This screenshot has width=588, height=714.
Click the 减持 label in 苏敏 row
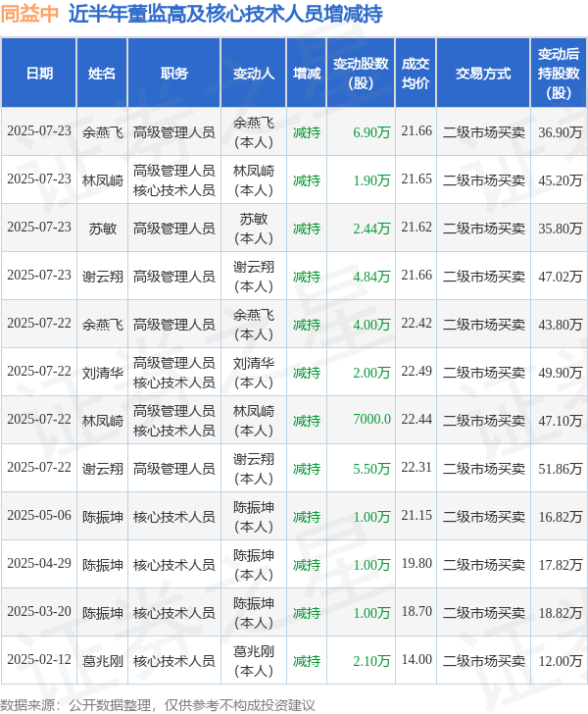click(307, 229)
